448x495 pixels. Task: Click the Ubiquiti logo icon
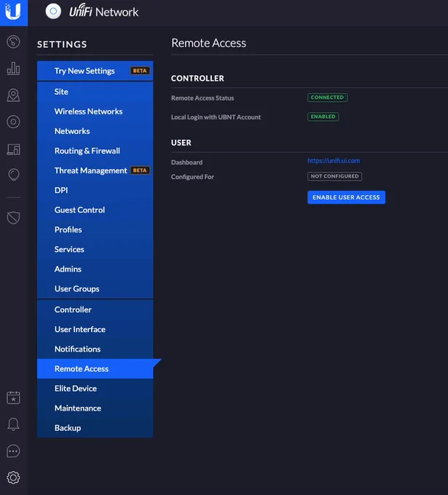14,12
